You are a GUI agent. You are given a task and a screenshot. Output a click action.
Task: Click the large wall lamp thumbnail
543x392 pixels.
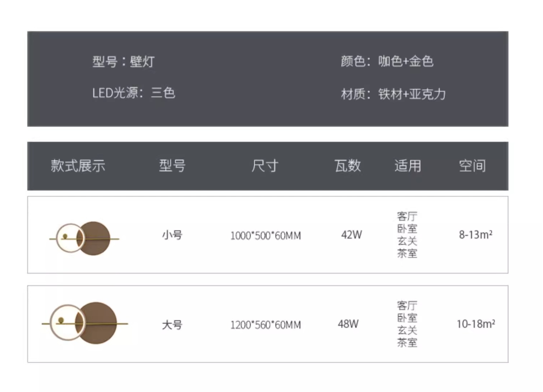(x=85, y=323)
